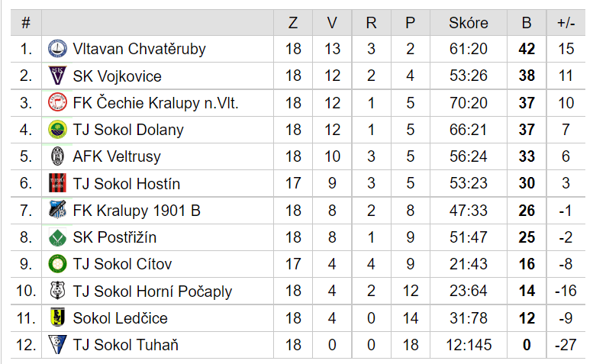Viewport: 593px width, 364px height.
Task: Click the AFK Veltrusy badge icon
Action: (57, 156)
